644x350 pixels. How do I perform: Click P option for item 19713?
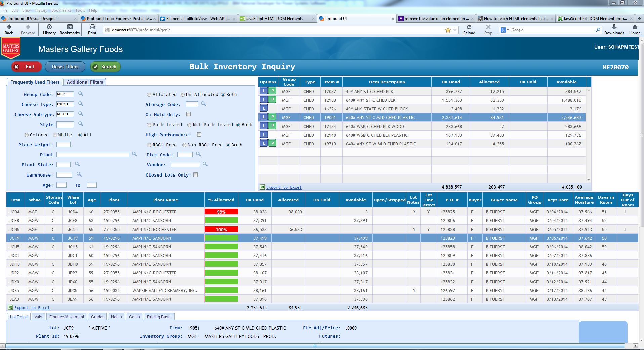click(x=272, y=143)
